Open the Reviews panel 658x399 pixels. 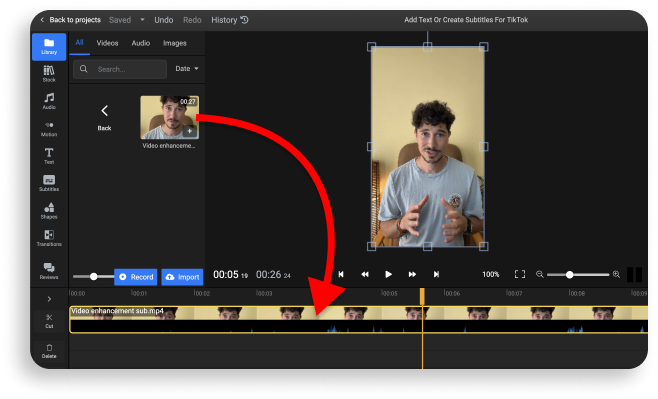[49, 271]
